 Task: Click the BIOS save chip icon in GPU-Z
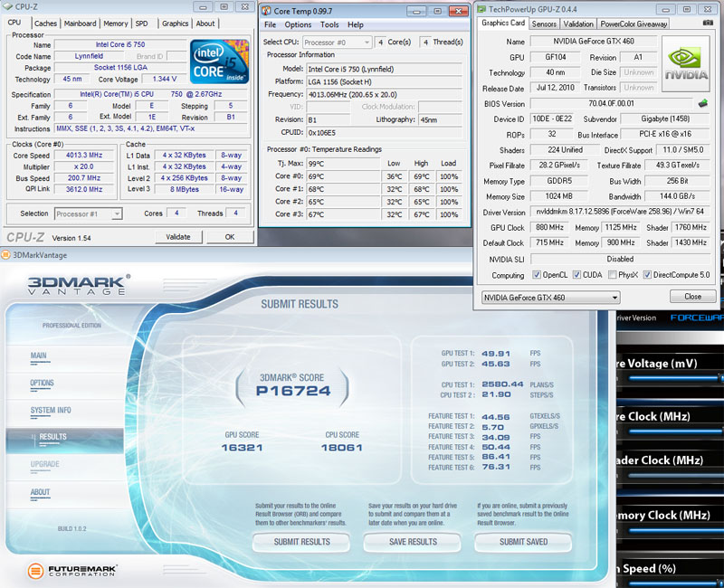(703, 103)
